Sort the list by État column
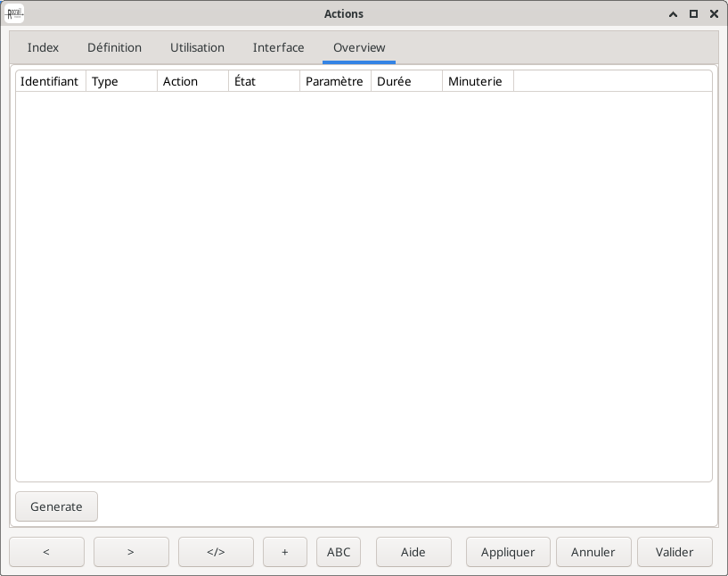 [264, 81]
